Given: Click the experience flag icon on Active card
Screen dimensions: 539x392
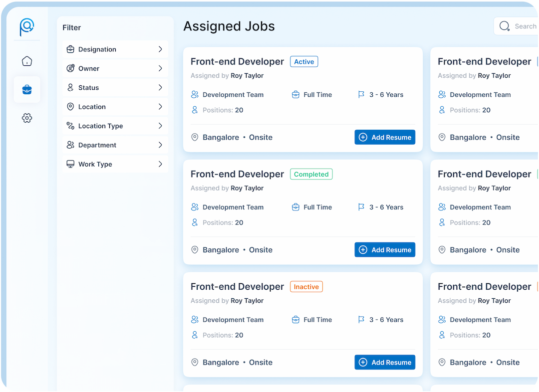Looking at the screenshot, I should [x=361, y=94].
